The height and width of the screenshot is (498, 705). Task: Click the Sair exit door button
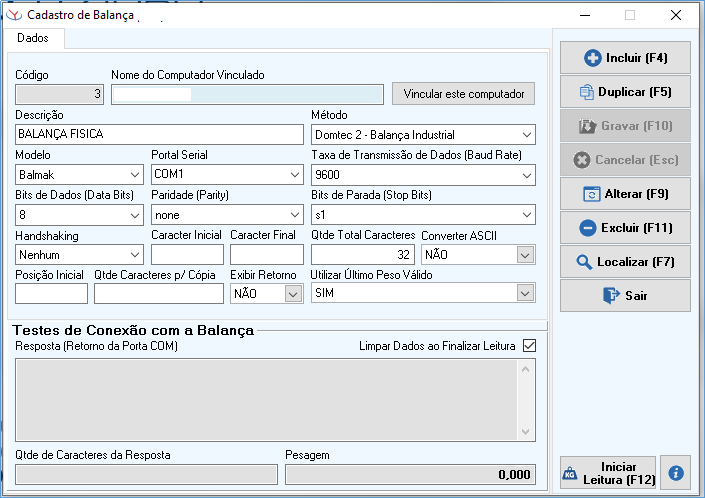click(624, 296)
